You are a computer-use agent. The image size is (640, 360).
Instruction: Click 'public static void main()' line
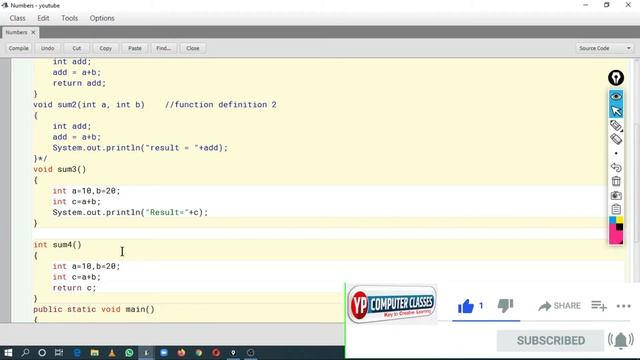point(94,309)
